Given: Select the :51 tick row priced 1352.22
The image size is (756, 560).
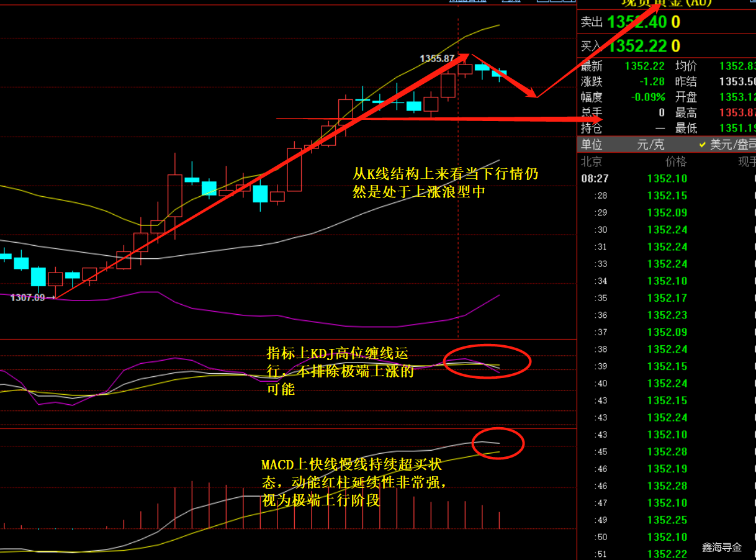Looking at the screenshot, I should [x=667, y=554].
